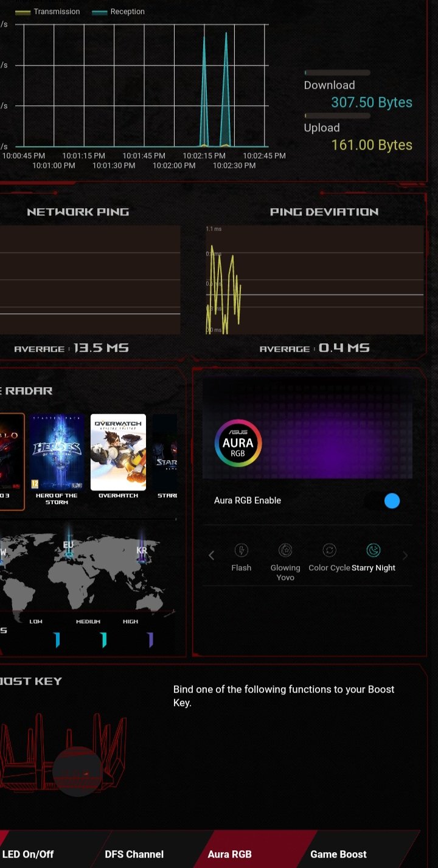Click the traffic reception spike chart
The height and width of the screenshot is (868, 438).
pyautogui.click(x=141, y=85)
